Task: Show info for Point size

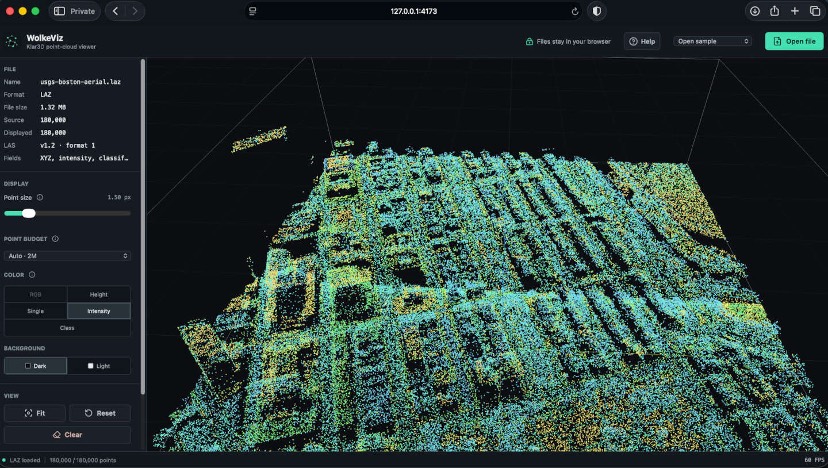Action: 40,198
